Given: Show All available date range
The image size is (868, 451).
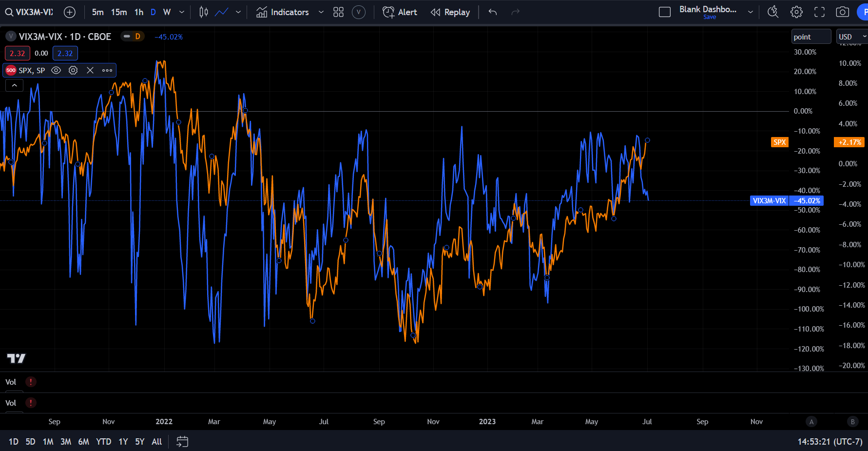Looking at the screenshot, I should (x=157, y=442).
